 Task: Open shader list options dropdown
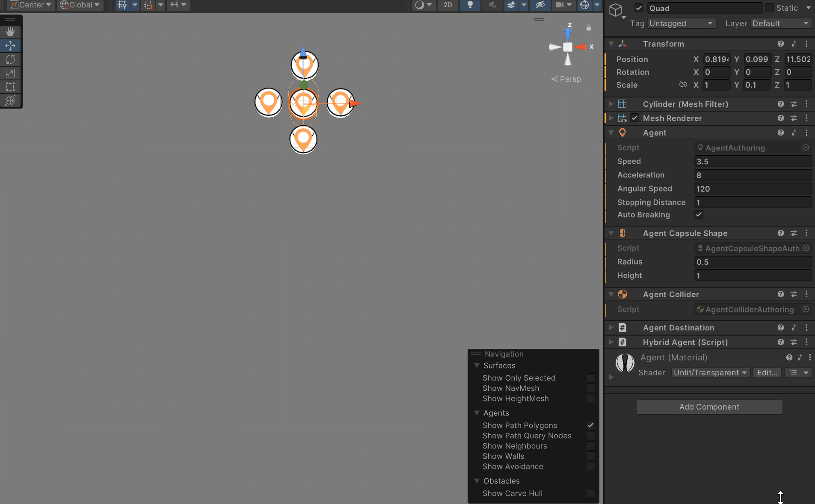coord(798,373)
